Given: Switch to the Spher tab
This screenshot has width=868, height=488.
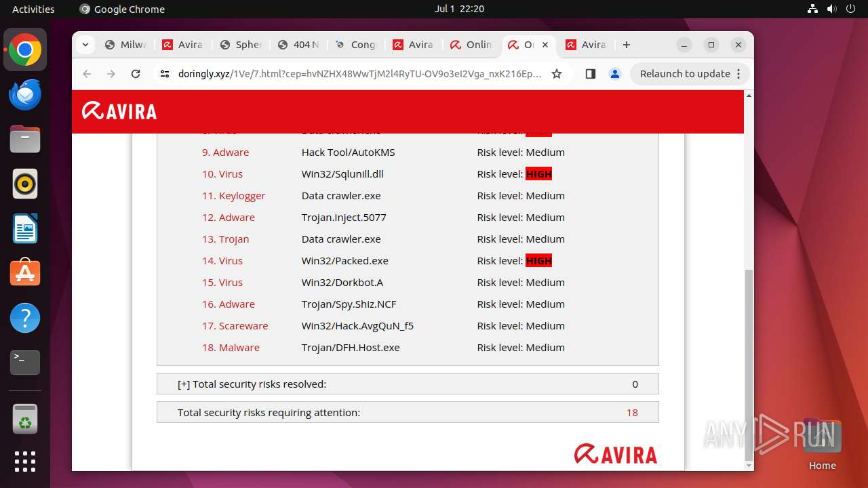Looking at the screenshot, I should pyautogui.click(x=241, y=45).
